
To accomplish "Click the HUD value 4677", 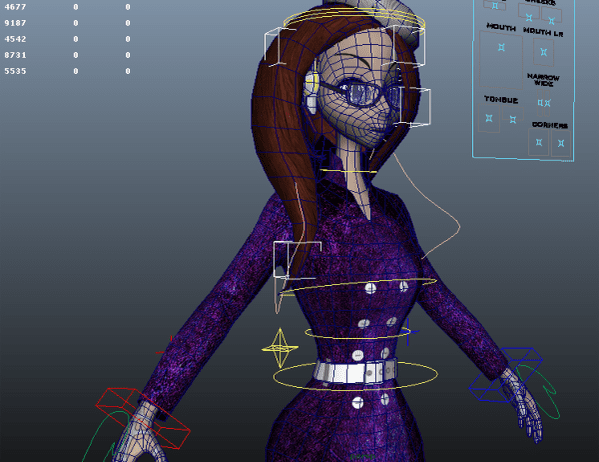I will tap(15, 7).
